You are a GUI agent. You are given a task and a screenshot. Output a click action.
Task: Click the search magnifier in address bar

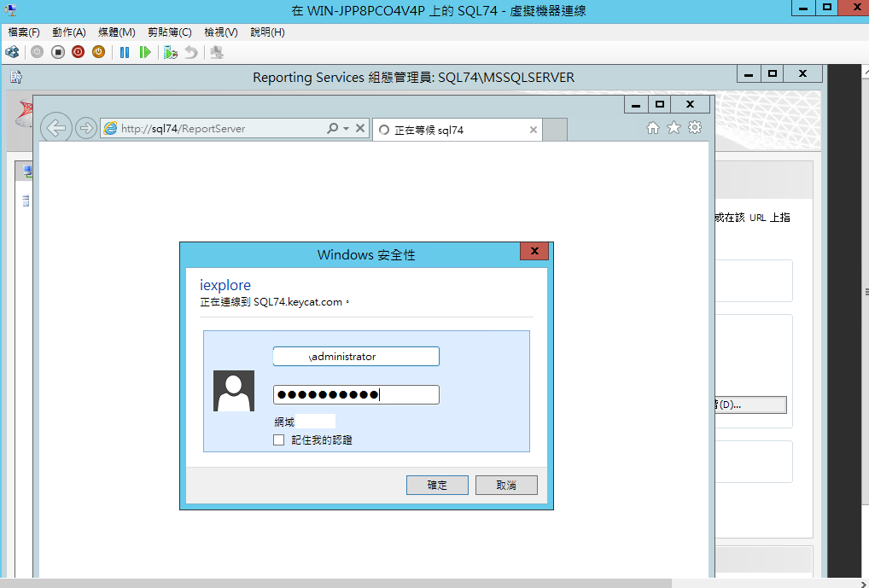click(x=333, y=128)
